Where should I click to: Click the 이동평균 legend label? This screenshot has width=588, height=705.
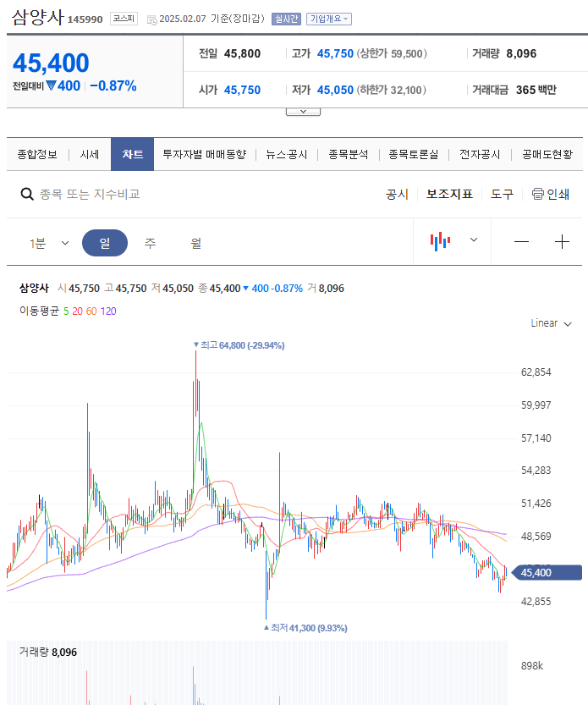39,311
